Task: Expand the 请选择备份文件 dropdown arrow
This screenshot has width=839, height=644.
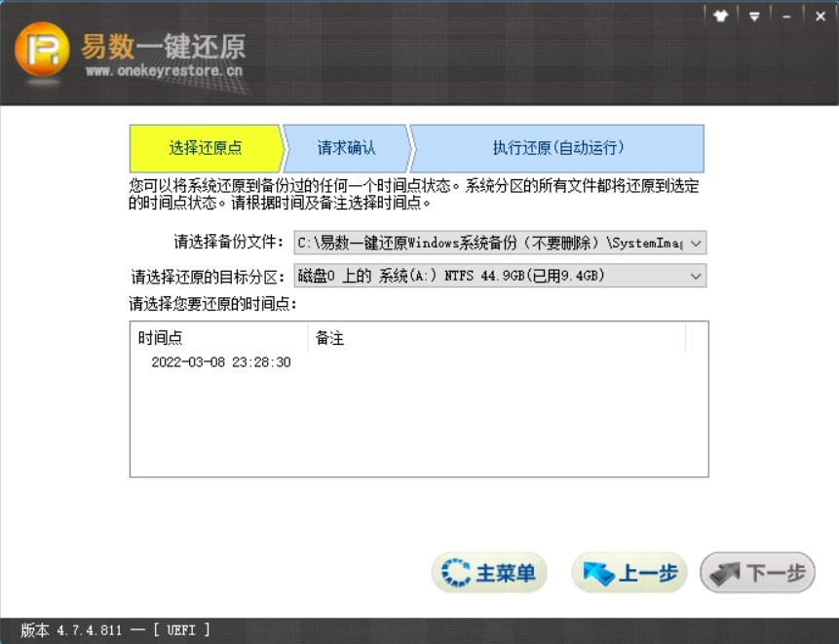Action: coord(696,244)
